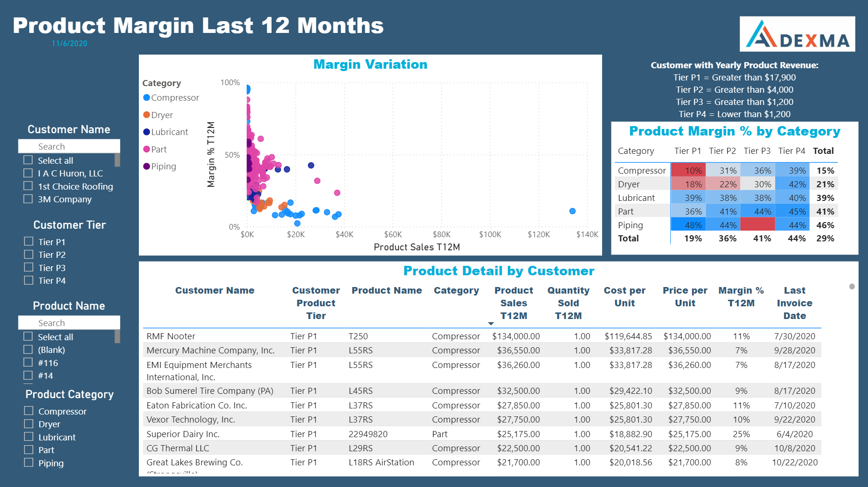Check the (Blank) product name option
The height and width of the screenshot is (487, 868).
pyautogui.click(x=28, y=350)
